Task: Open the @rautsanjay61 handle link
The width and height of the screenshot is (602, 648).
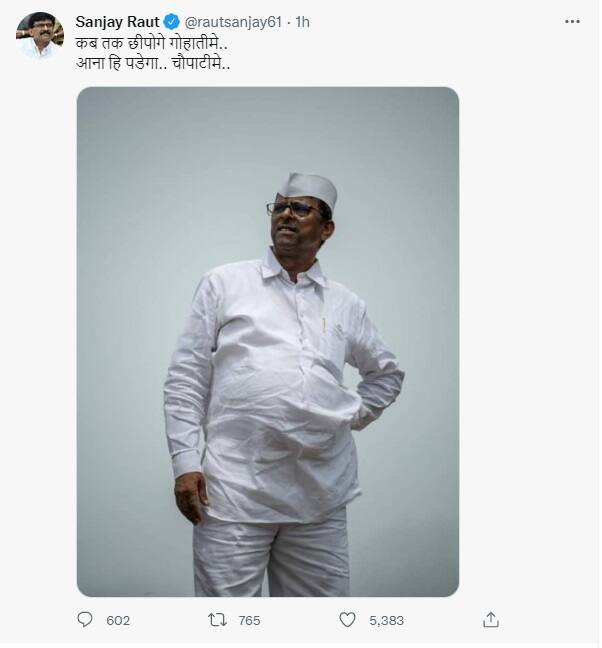Action: pyautogui.click(x=233, y=22)
